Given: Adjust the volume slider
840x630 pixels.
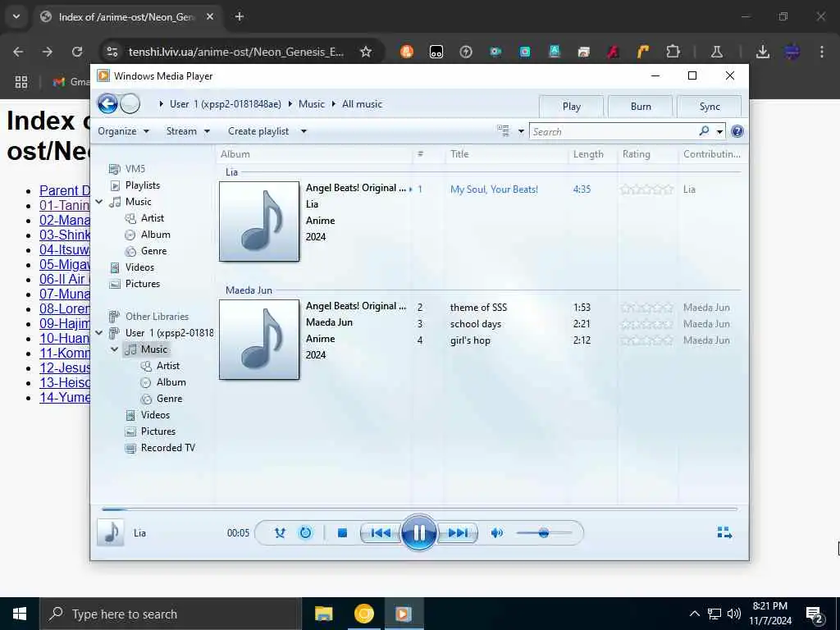Looking at the screenshot, I should (544, 533).
